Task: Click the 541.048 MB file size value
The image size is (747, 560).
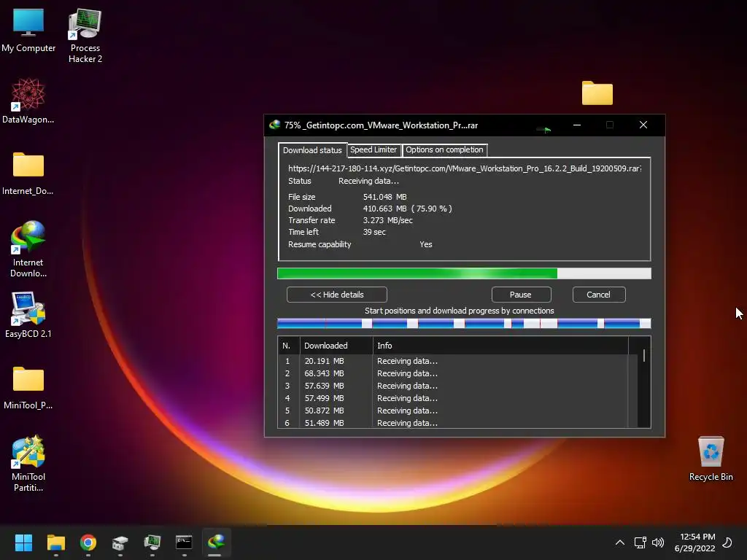Action: pyautogui.click(x=385, y=197)
